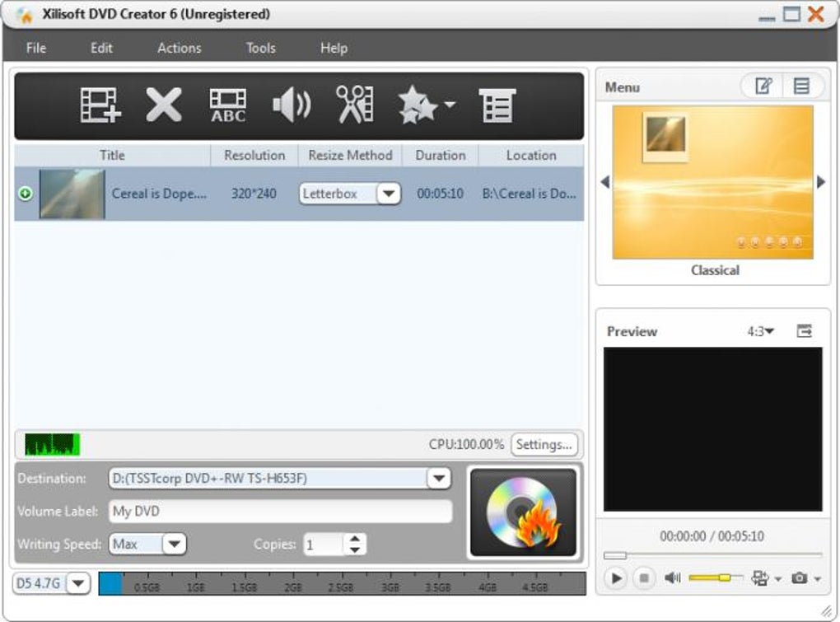
Task: Increase Copies with the up arrow
Action: click(355, 539)
